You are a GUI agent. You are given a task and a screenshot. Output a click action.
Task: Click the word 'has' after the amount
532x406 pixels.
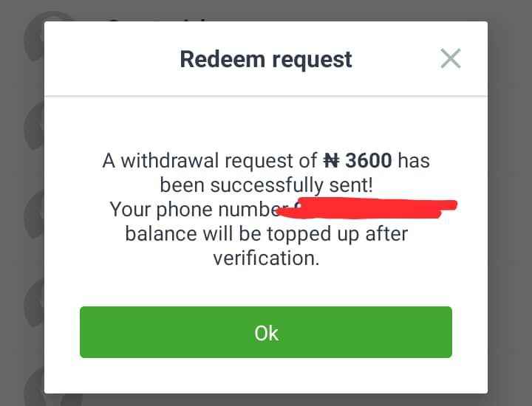(414, 160)
